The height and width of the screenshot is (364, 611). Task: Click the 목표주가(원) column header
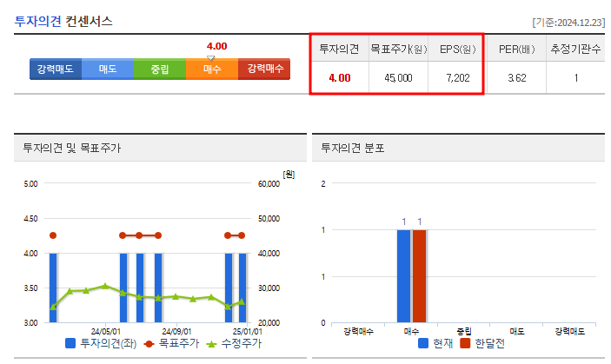click(398, 49)
